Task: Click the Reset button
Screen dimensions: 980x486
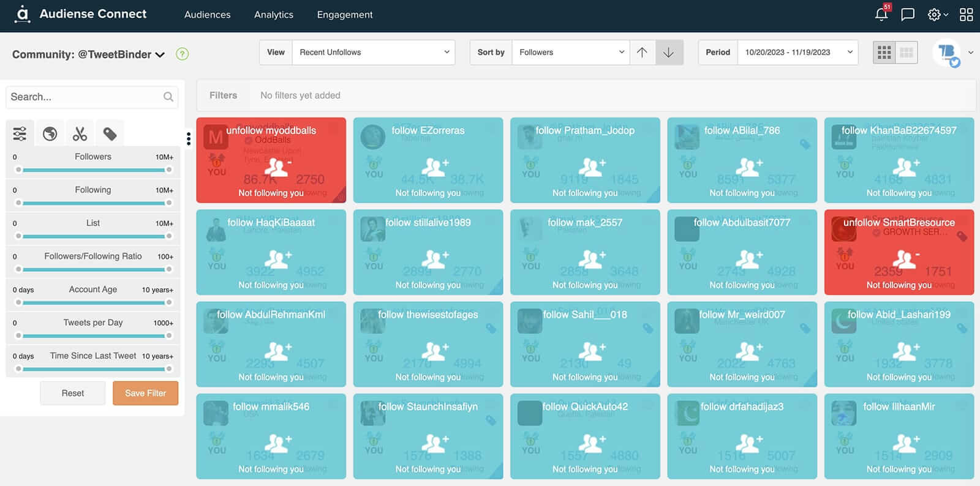Action: [72, 393]
